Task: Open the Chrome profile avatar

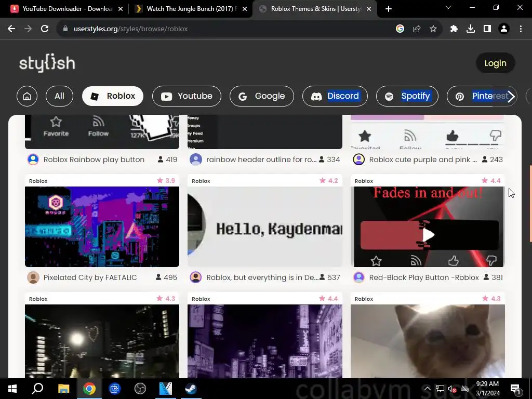Action: tap(504, 29)
